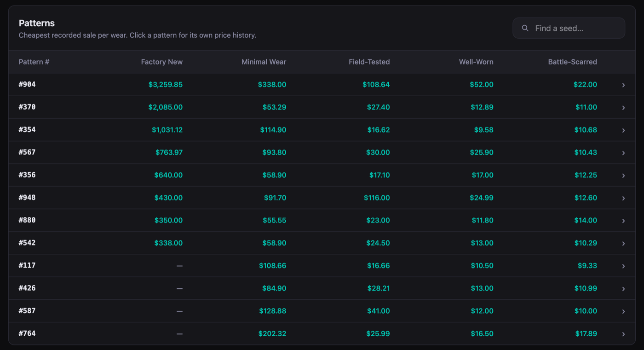The width and height of the screenshot is (644, 350).
Task: Click the $2,085.00 Factory New price
Action: (x=166, y=107)
